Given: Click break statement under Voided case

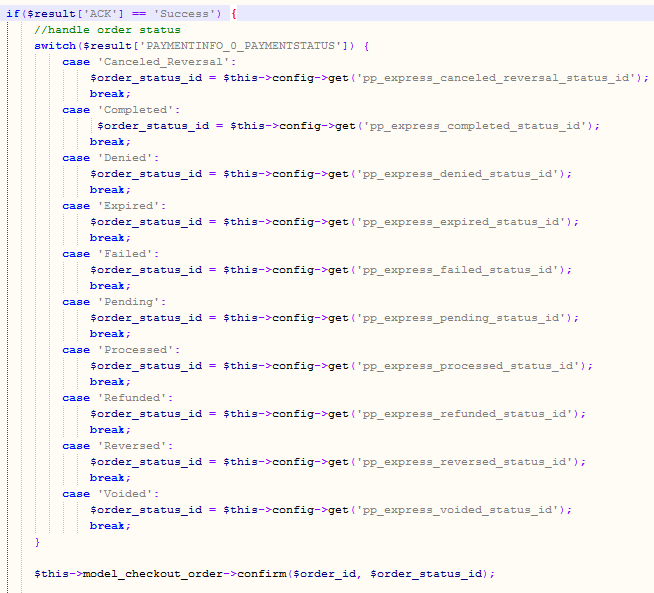Looking at the screenshot, I should pos(110,526).
